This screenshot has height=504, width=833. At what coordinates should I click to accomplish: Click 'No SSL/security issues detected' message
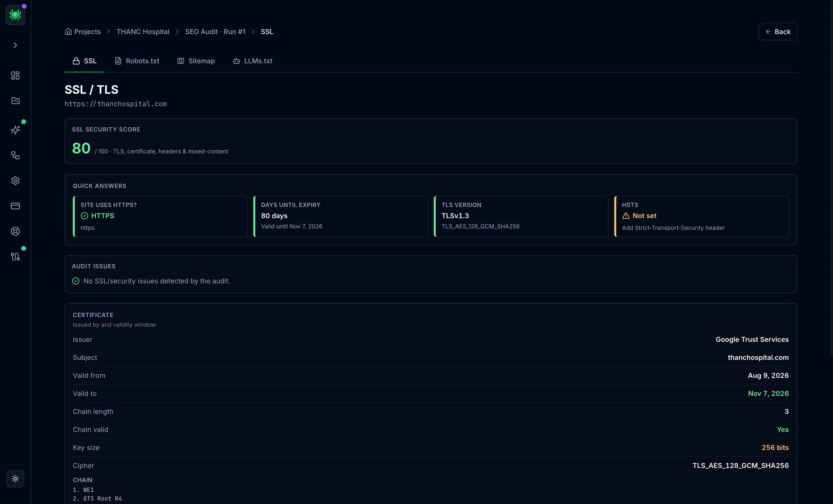157,281
